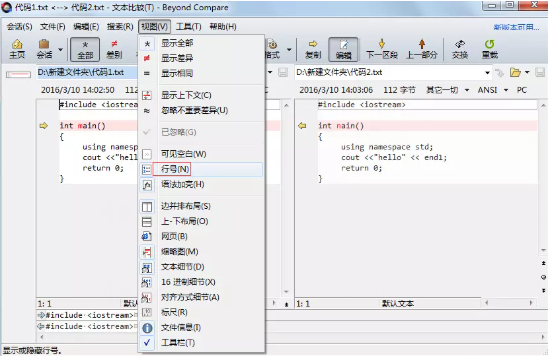
Task: Open the 会话(S) menu
Action: click(x=20, y=27)
